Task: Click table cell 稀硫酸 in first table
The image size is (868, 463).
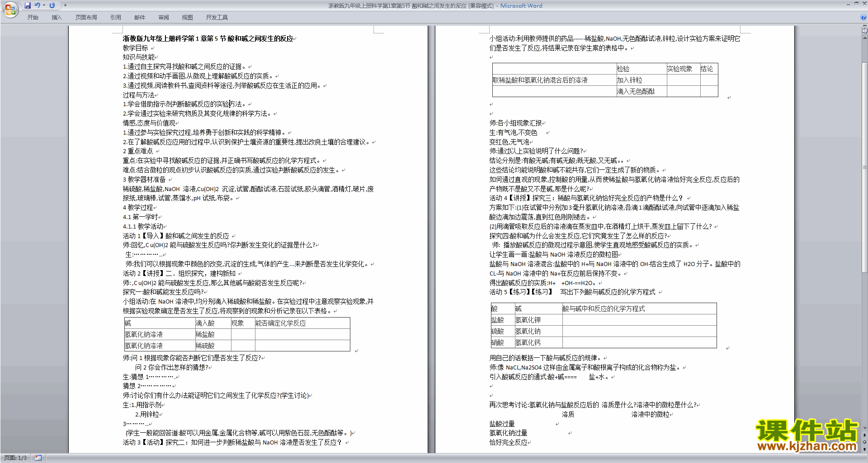Action: (x=205, y=346)
